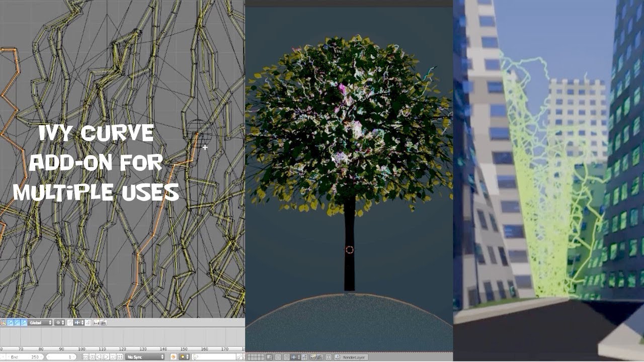Viewport: 644px width, 362px height.
Task: Click the current frame field showing 1
Action: pyautogui.click(x=61, y=357)
